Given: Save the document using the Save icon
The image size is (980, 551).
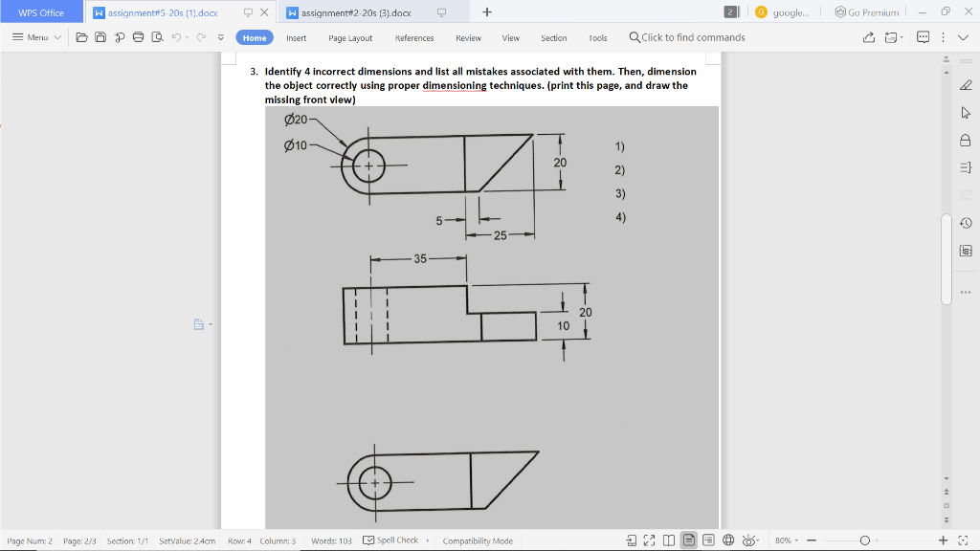Looking at the screenshot, I should (x=101, y=36).
